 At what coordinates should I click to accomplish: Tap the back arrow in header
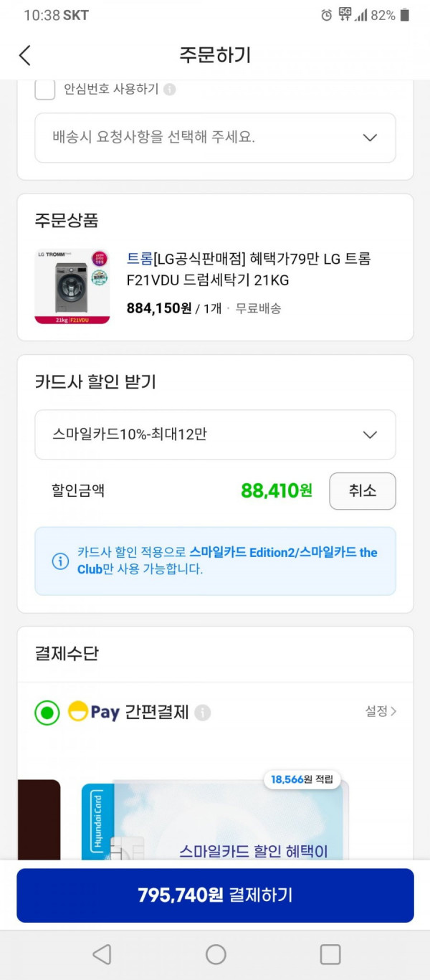coord(25,55)
